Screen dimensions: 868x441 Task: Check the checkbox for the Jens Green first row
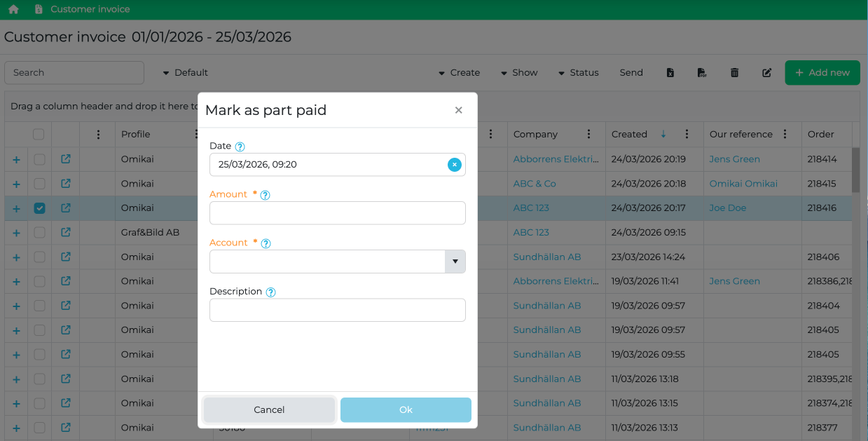click(x=39, y=160)
